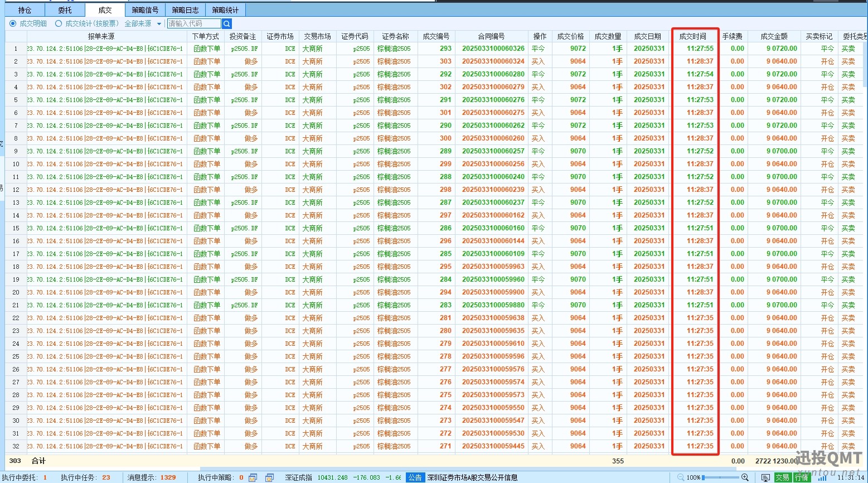Select the 成交明细 radio button
The height and width of the screenshot is (483, 868).
click(x=13, y=23)
